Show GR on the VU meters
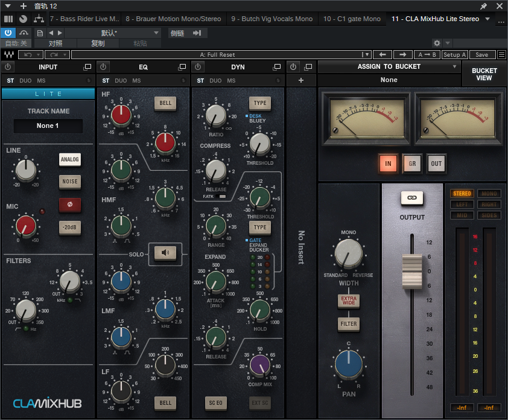 click(412, 164)
